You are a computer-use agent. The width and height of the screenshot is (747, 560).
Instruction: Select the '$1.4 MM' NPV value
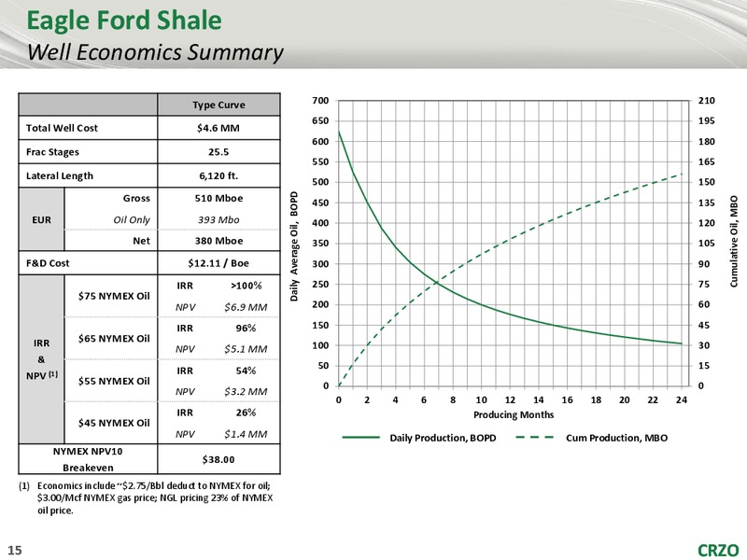tap(246, 434)
